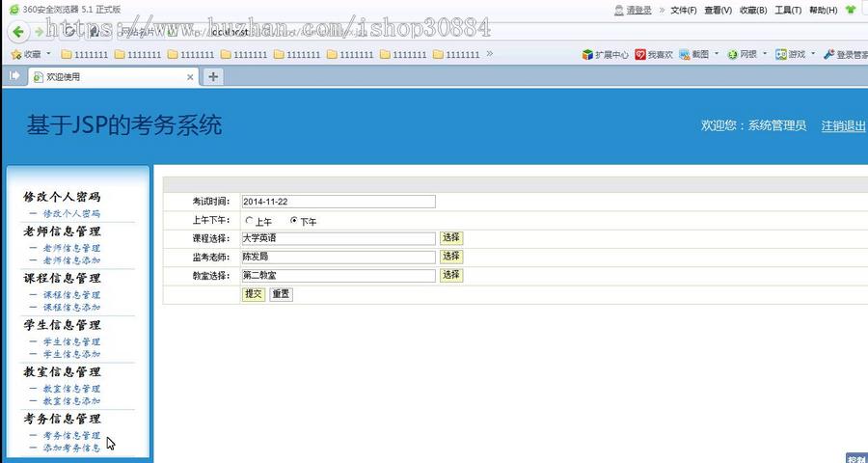Screen dimensions: 868x463
Task: Click the 我喜欢 toolbar button
Action: point(654,54)
